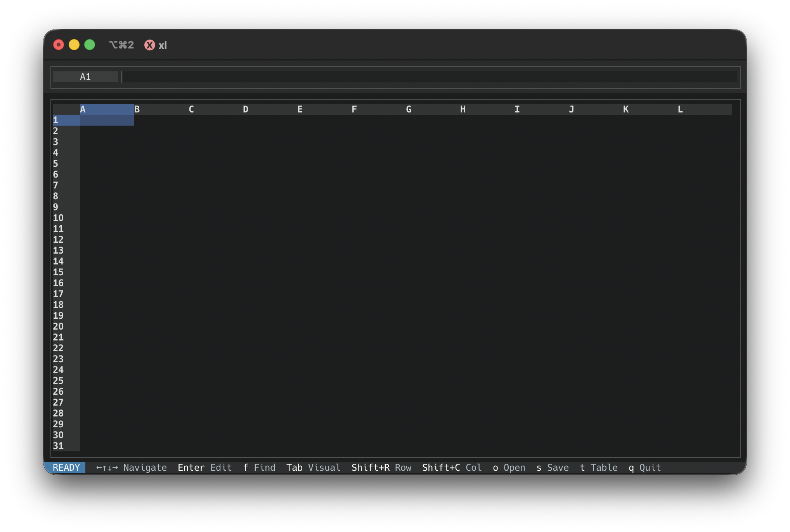
Task: Select row header 24
Action: [66, 370]
